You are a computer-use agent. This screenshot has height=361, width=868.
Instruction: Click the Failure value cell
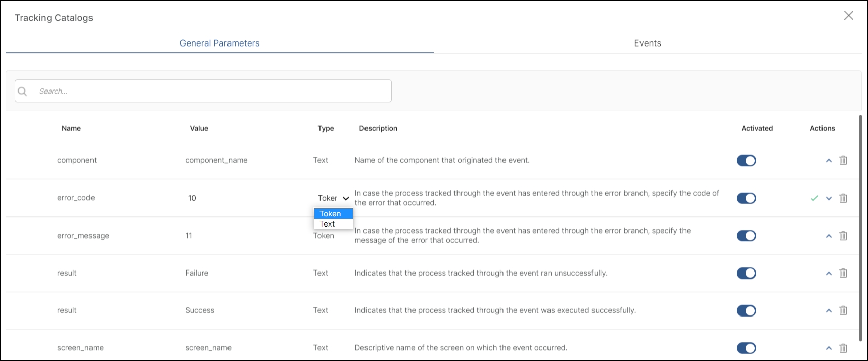click(197, 273)
